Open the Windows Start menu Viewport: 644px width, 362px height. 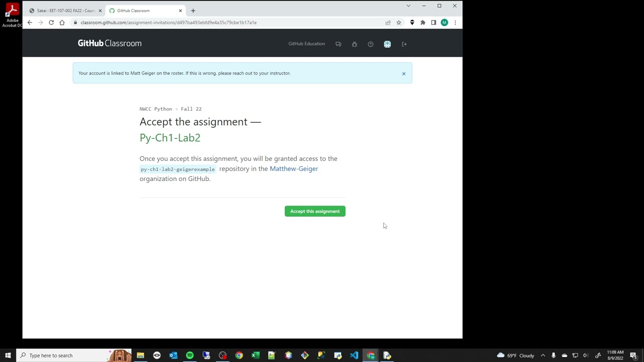[x=8, y=355]
